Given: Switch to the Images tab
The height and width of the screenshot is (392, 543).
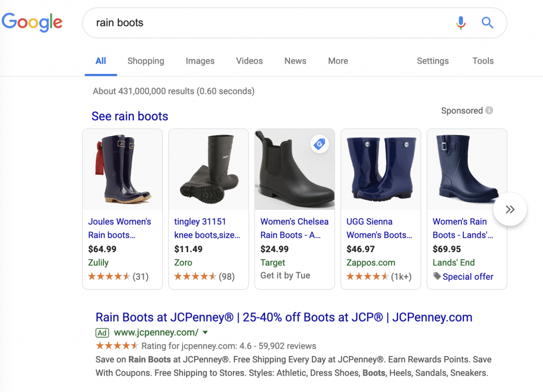Looking at the screenshot, I should tap(200, 61).
